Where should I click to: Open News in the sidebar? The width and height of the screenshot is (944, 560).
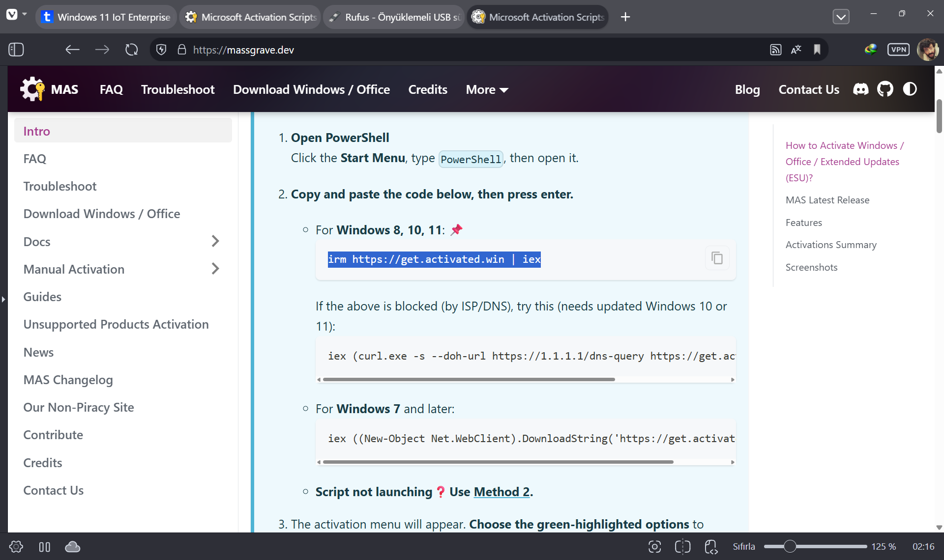(38, 352)
